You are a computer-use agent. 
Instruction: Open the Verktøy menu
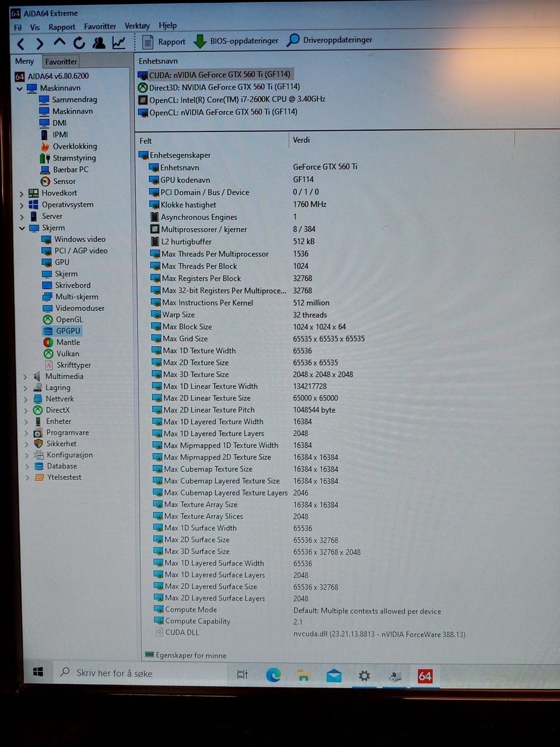point(137,26)
